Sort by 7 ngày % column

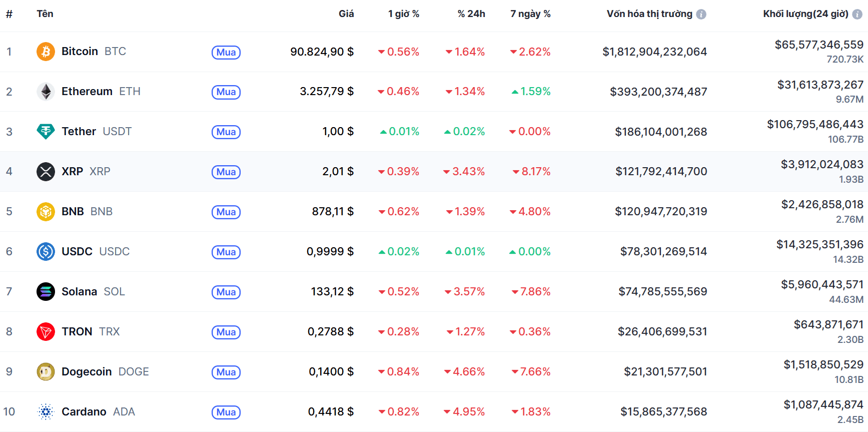point(530,14)
